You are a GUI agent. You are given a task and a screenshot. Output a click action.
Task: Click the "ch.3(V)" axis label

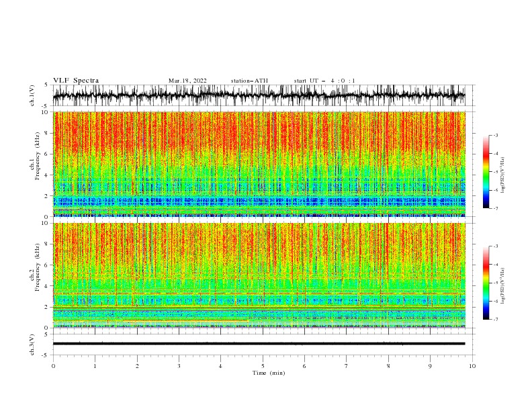32,345
